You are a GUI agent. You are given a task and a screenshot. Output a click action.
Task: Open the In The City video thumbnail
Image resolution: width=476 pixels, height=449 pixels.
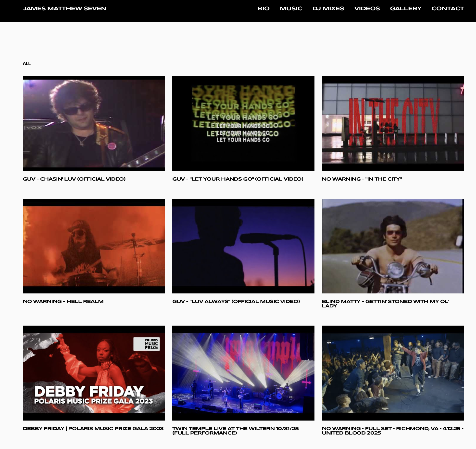click(x=393, y=123)
